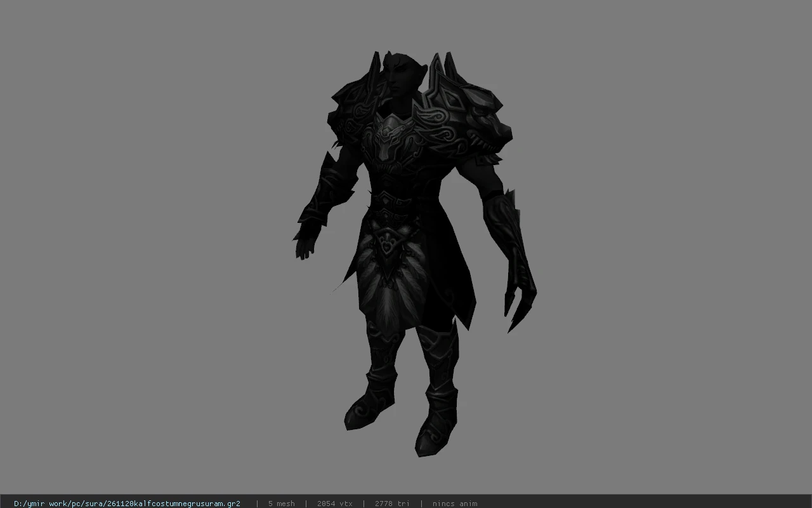Click the 'nincs anim' status entry
Viewport: 812px width, 508px height.
tap(455, 504)
